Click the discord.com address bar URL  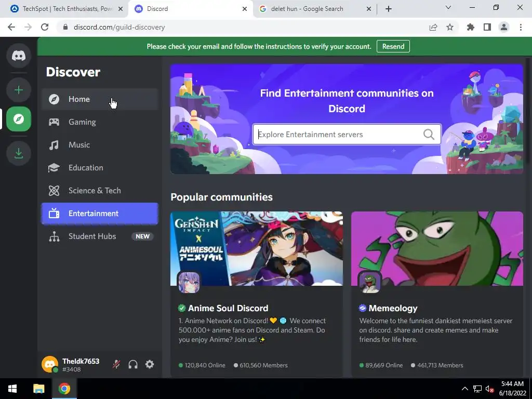tap(119, 27)
